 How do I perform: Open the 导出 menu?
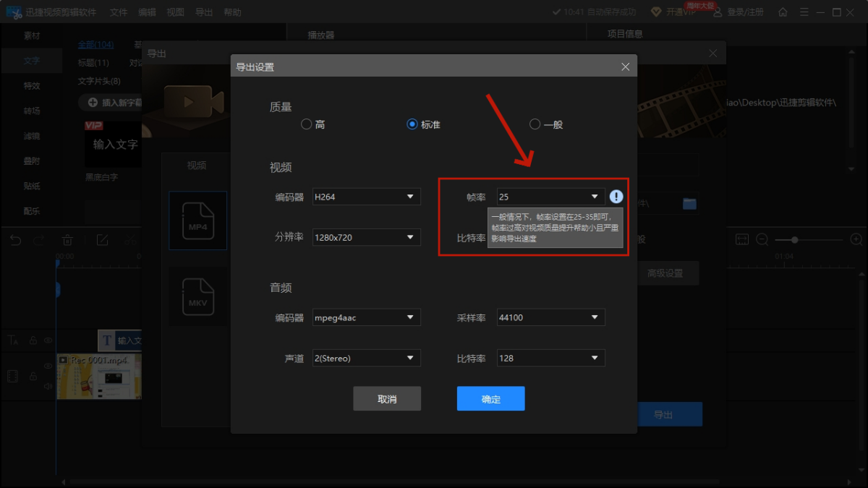[x=204, y=12]
